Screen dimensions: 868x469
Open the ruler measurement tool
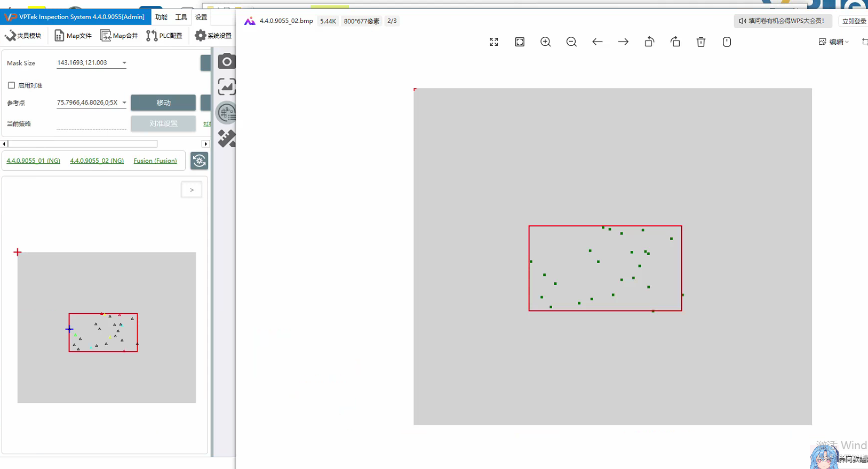227,139
